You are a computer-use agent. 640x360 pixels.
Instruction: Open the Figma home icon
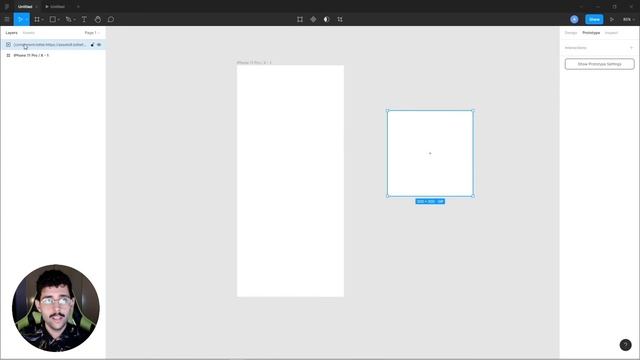7,7
